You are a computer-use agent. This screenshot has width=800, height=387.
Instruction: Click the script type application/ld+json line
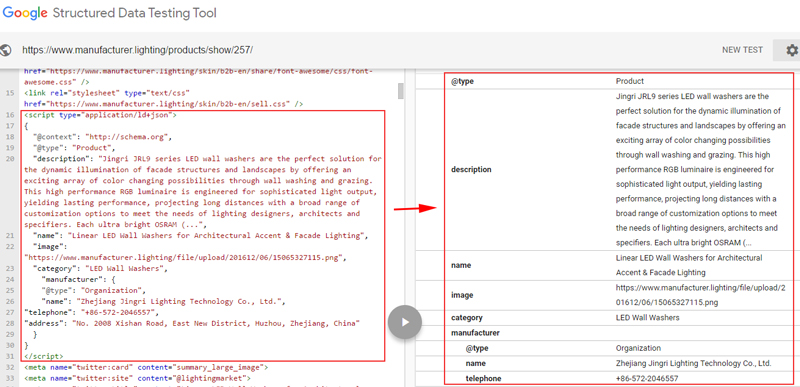click(100, 115)
